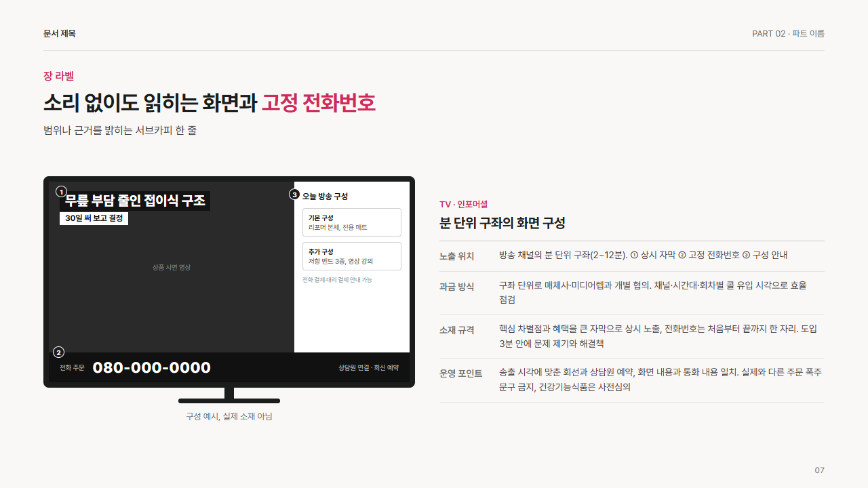Image resolution: width=868 pixels, height=488 pixels.
Task: Click the "전화 주문" label
Action: tap(72, 368)
